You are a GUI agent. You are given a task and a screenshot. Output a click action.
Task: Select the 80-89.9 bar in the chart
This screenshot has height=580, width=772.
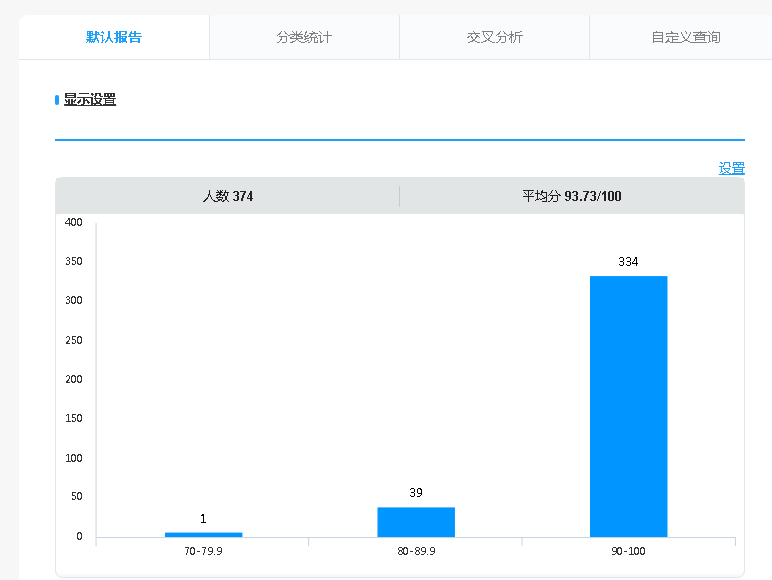pos(416,522)
